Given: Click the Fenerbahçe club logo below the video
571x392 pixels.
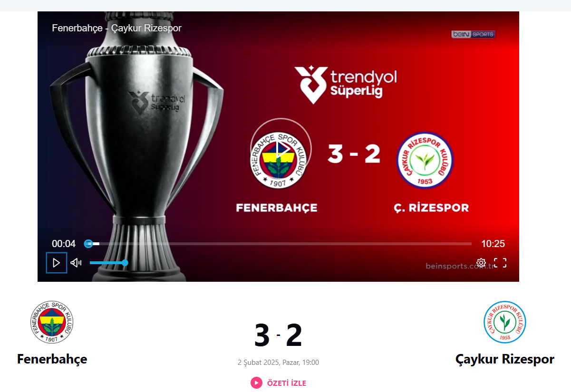Looking at the screenshot, I should [52, 322].
